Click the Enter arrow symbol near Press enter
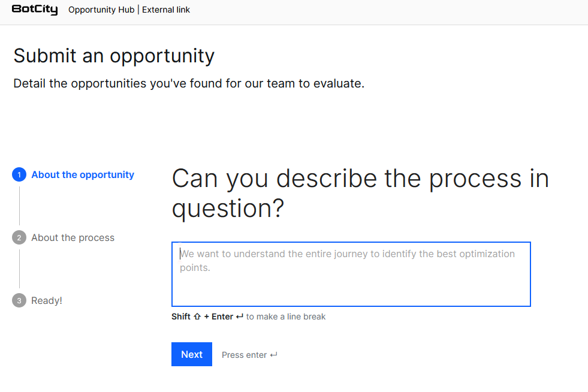 coord(274,355)
